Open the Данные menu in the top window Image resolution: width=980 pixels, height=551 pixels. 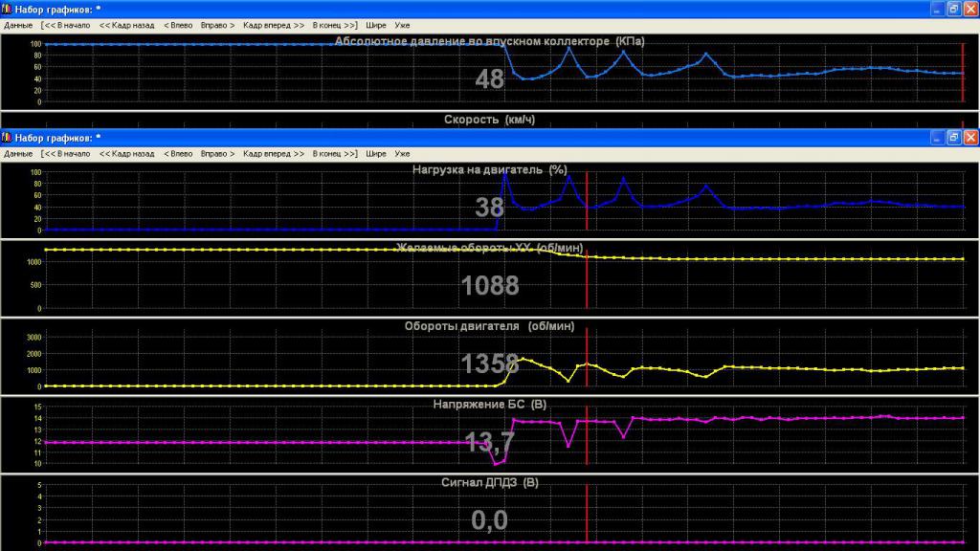[x=18, y=25]
